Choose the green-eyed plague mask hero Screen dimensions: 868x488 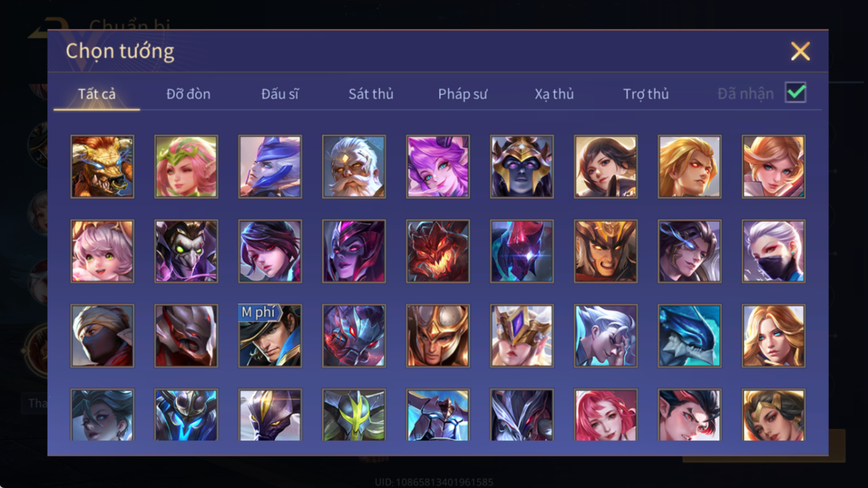pyautogui.click(x=186, y=251)
